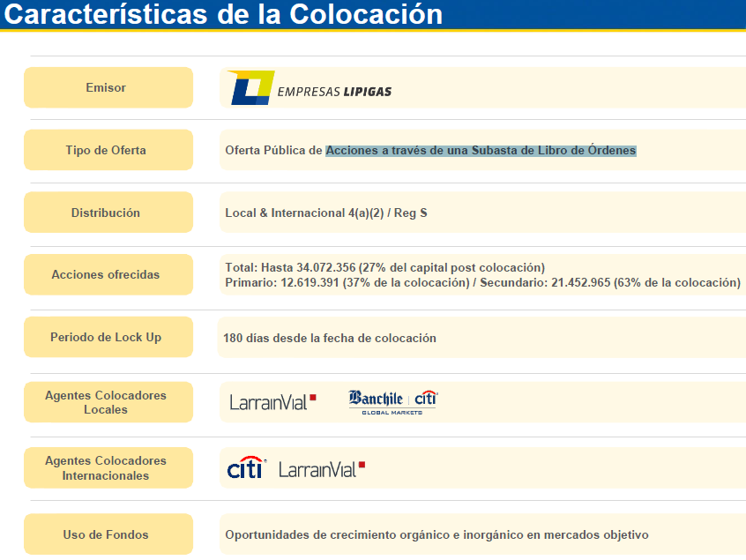Click the Acciones ofrecidas label box

point(108,274)
